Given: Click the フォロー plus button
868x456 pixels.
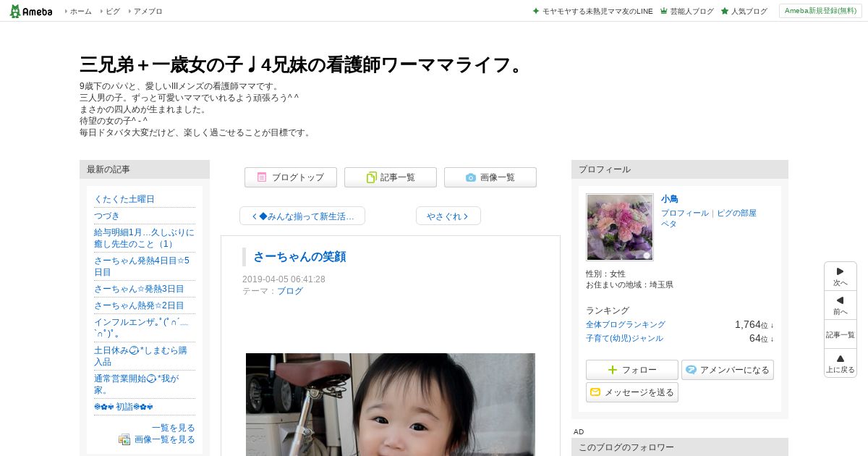Looking at the screenshot, I should [632, 370].
